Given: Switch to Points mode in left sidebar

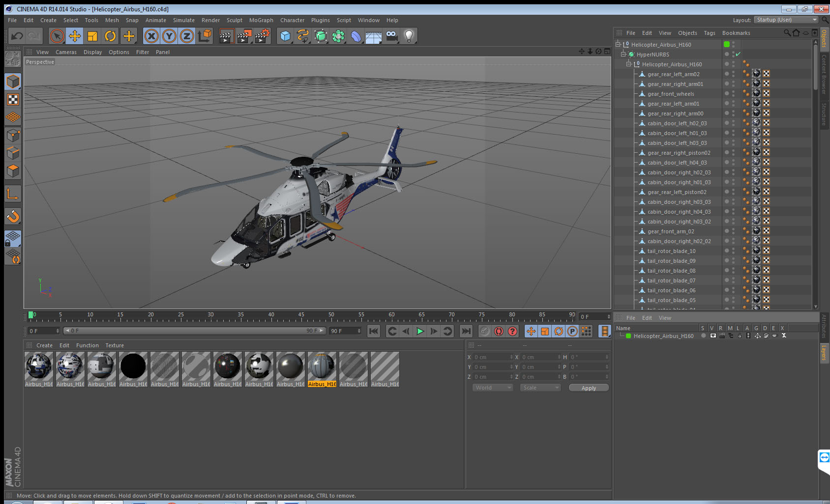Looking at the screenshot, I should pos(13,135).
